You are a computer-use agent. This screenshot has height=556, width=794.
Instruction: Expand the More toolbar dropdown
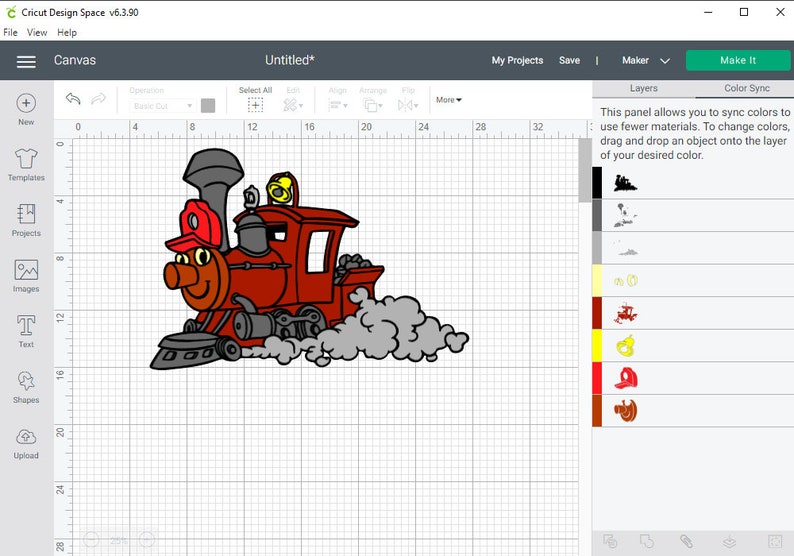coord(449,100)
